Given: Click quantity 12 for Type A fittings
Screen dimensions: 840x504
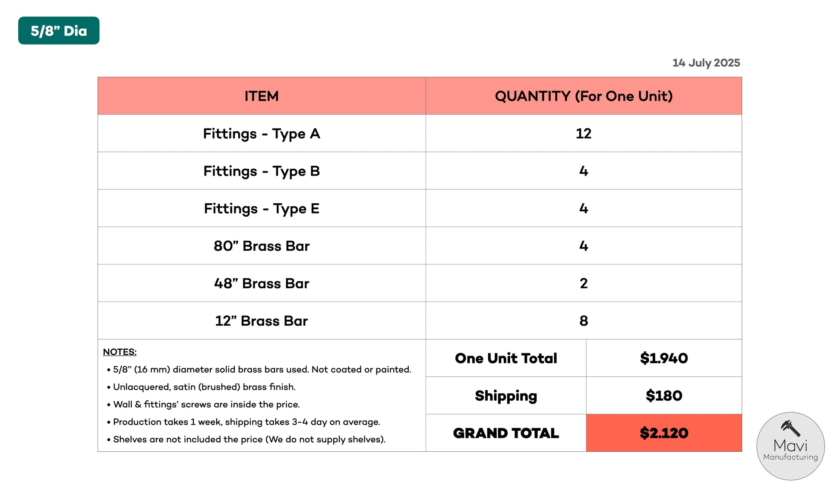Looking at the screenshot, I should pyautogui.click(x=584, y=133).
